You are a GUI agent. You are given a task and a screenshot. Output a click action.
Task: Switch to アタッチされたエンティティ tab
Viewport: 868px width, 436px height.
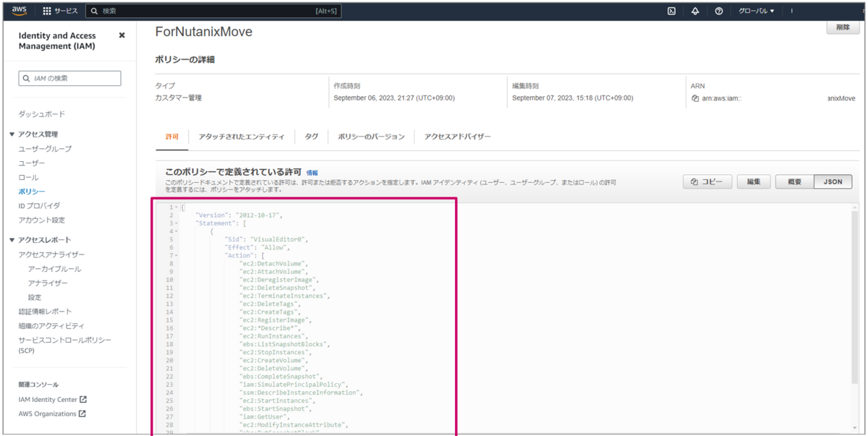coord(242,137)
